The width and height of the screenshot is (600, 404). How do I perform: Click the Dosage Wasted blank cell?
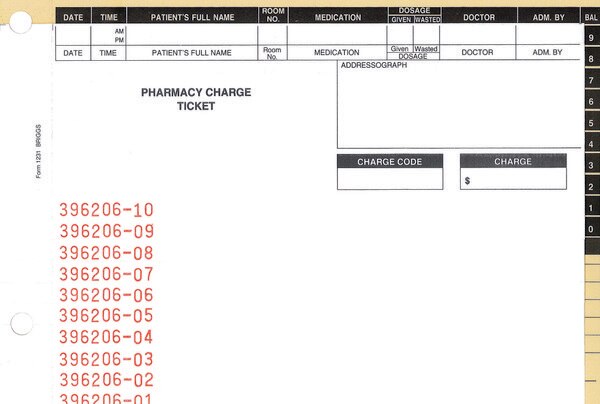click(427, 35)
